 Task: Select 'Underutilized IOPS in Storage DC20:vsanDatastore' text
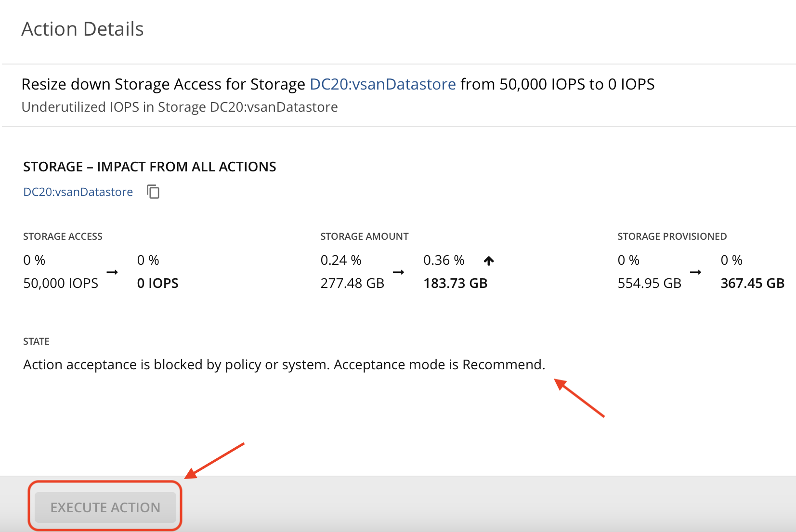(180, 107)
